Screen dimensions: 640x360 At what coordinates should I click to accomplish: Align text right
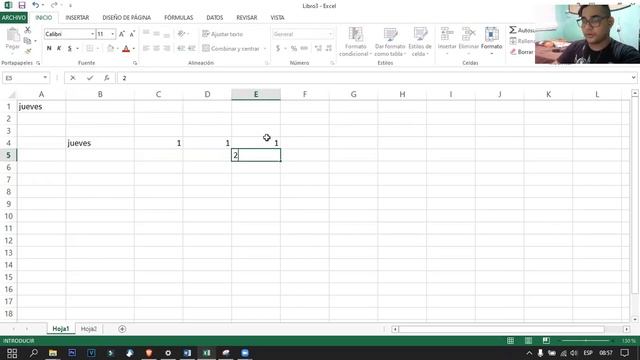coord(167,49)
